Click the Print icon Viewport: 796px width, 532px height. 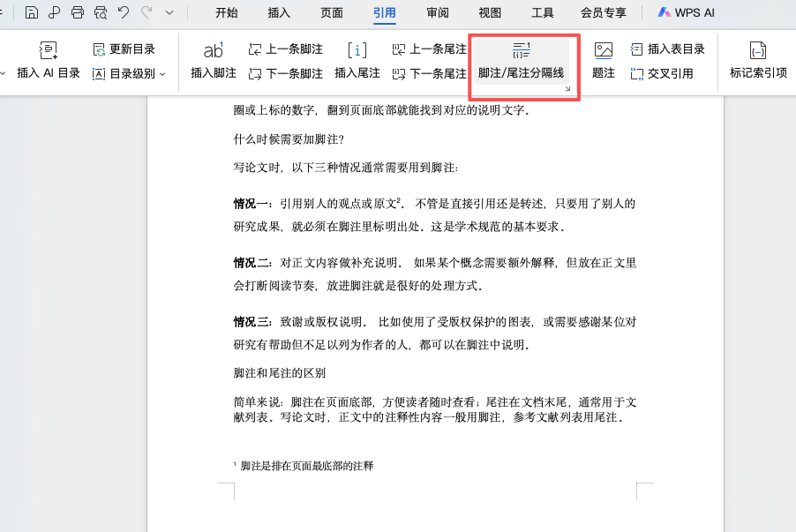[78, 12]
